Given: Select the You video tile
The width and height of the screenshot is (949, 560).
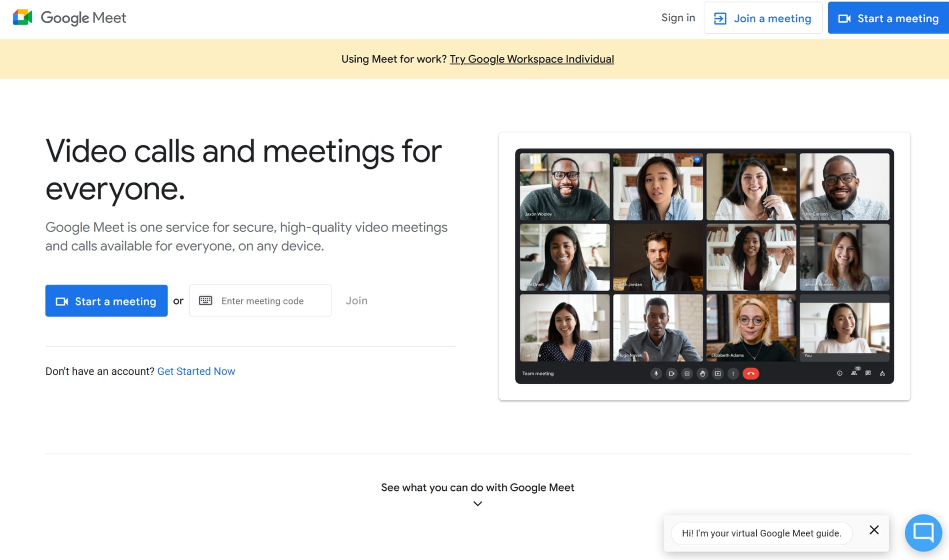Looking at the screenshot, I should [844, 328].
